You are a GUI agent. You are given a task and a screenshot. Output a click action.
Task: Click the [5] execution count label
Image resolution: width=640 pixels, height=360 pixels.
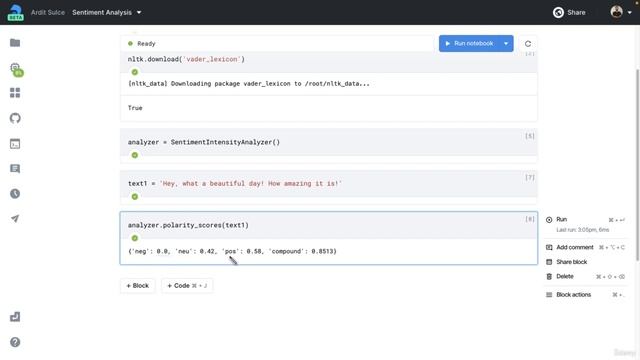[530, 136]
